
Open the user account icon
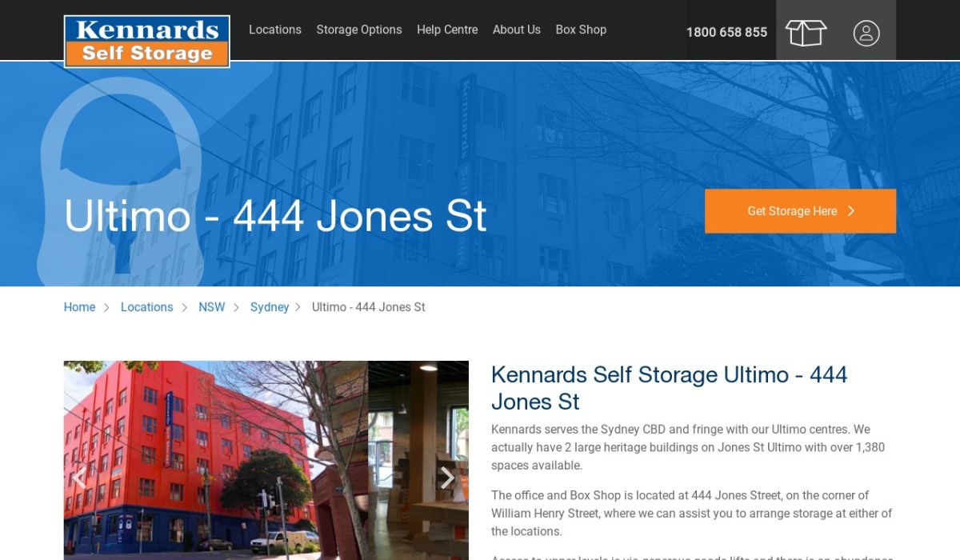[x=866, y=33]
